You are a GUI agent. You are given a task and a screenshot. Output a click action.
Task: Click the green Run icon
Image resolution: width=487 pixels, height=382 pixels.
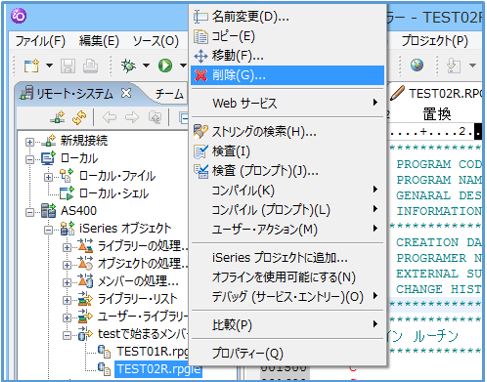[x=165, y=66]
